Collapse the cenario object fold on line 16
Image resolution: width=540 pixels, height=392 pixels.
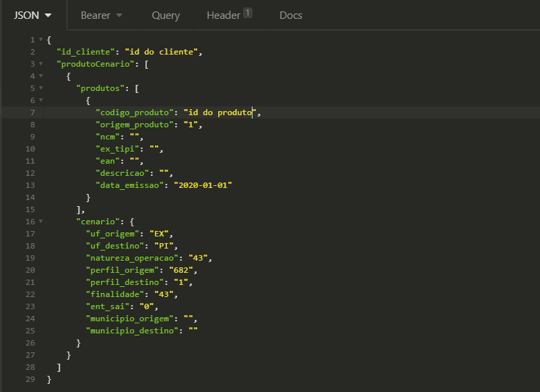click(40, 222)
